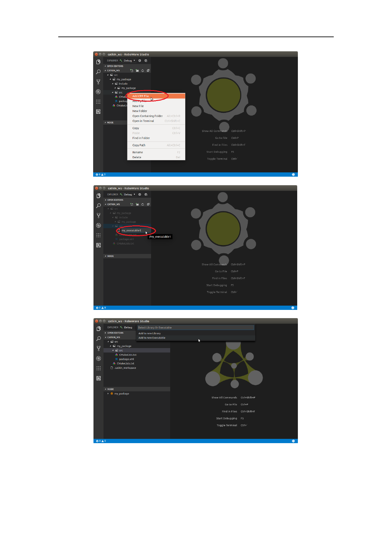
Task: Open Explorer icon in the Select Library window
Action: pyautogui.click(x=98, y=329)
